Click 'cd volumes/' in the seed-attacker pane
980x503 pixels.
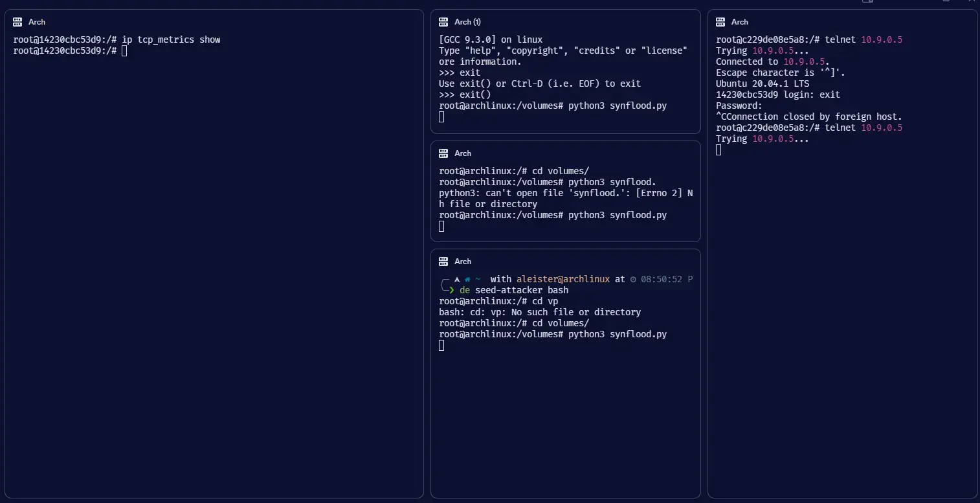click(561, 324)
